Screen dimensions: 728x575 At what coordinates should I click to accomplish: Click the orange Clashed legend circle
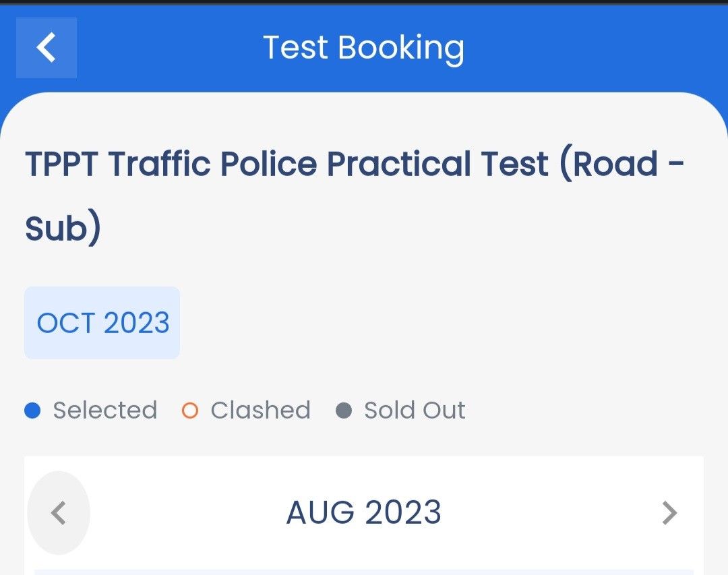(189, 409)
